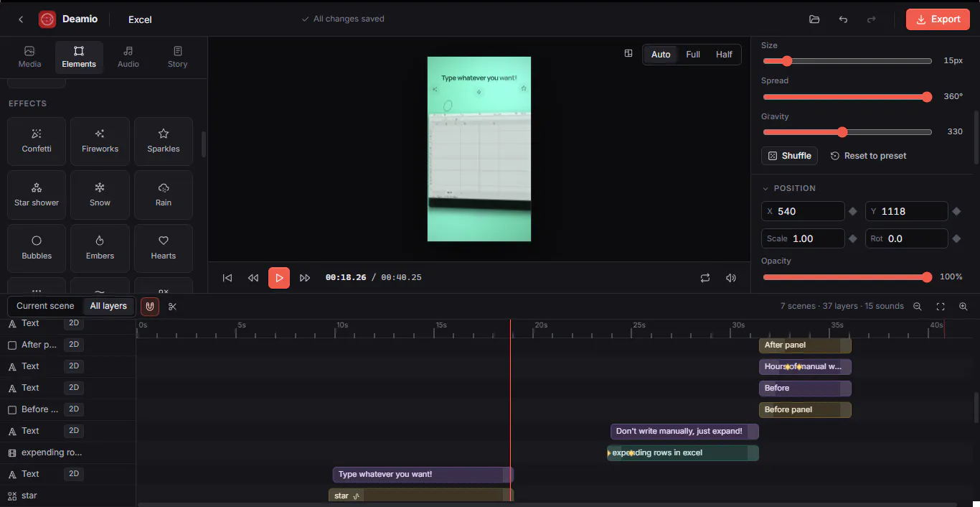Add the Embers effect

[x=100, y=248]
